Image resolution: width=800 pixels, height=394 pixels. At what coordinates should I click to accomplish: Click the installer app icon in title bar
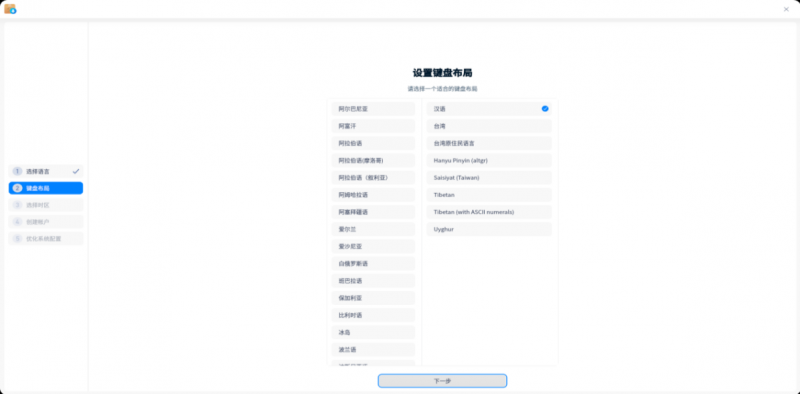point(10,9)
